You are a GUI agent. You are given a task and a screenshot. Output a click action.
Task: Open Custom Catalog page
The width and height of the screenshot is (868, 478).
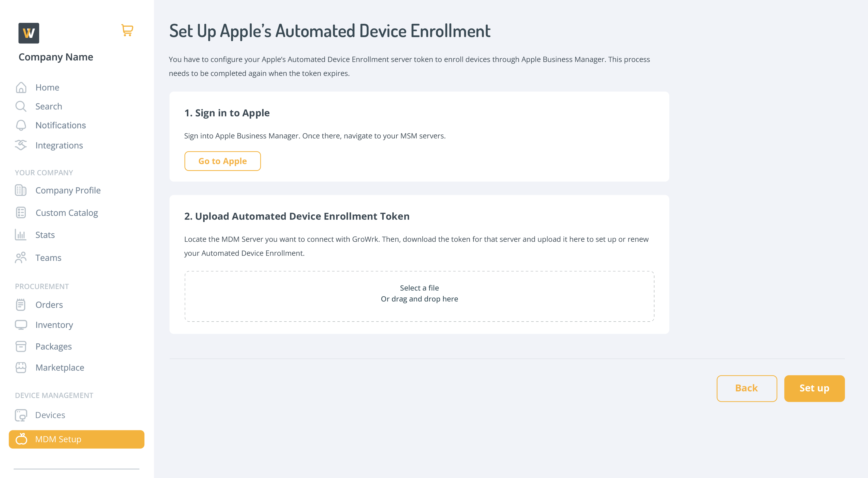coord(67,213)
